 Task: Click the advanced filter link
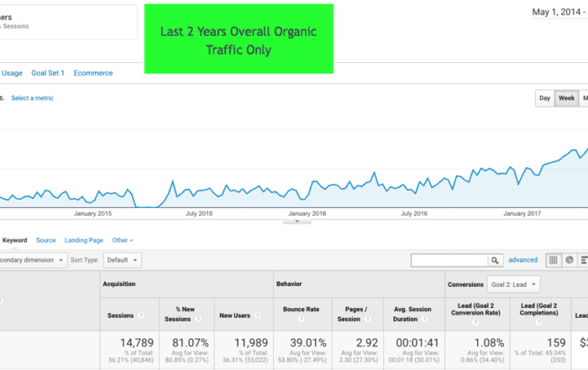click(x=522, y=261)
